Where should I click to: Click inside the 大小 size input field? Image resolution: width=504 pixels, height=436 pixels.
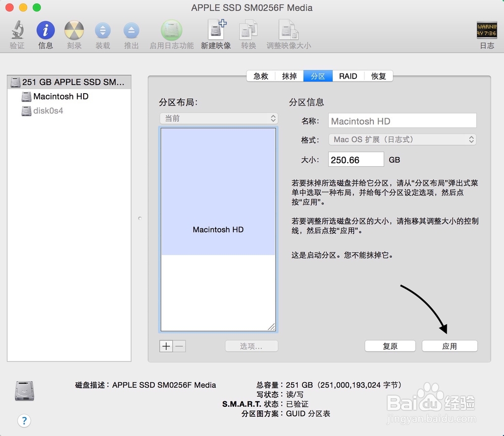coord(356,159)
